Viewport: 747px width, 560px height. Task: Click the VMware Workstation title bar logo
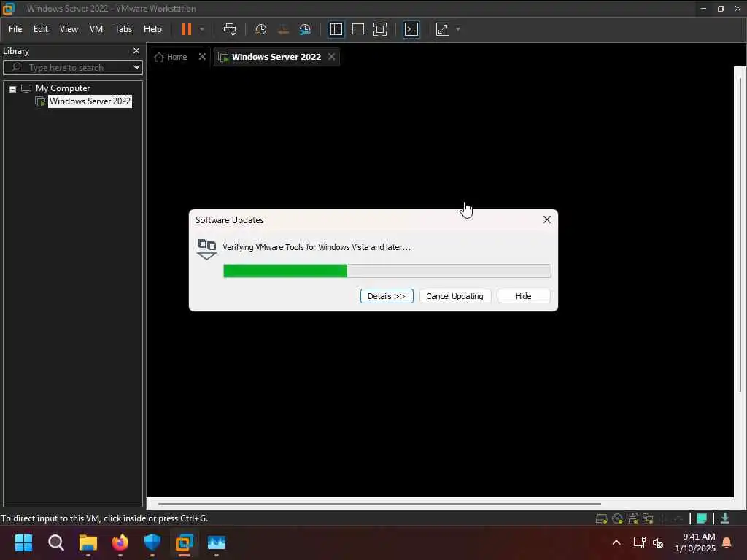click(9, 9)
